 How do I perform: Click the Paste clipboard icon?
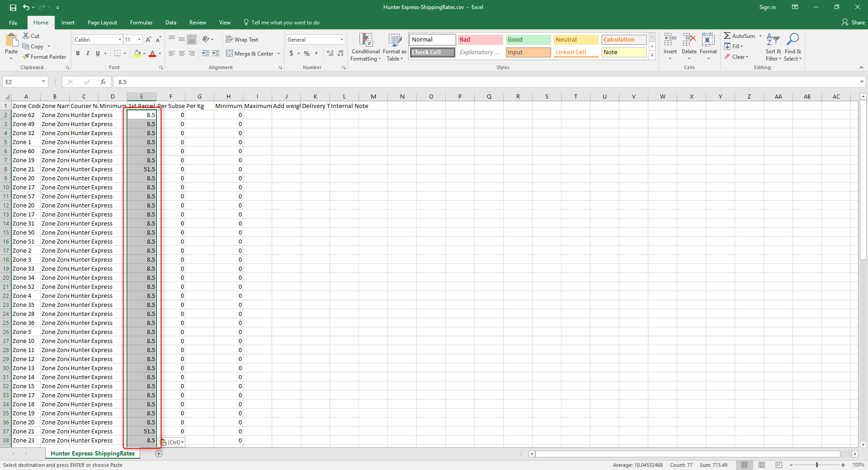coord(11,41)
